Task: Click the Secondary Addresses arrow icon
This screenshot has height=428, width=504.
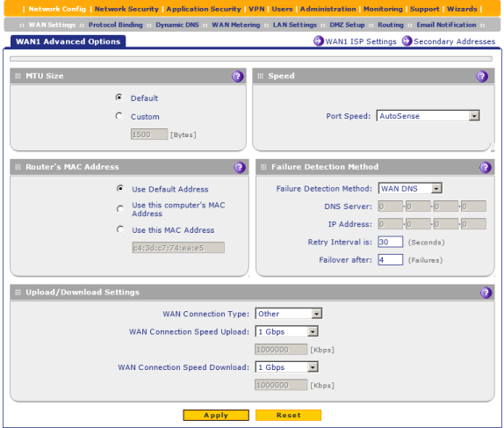Action: click(407, 41)
